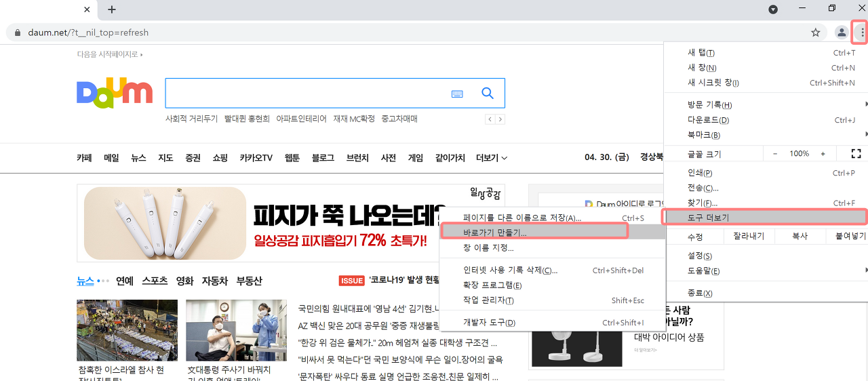
Task: Open 참혹한 이스라엘 참사 news thumbnail
Action: pyautogui.click(x=127, y=330)
